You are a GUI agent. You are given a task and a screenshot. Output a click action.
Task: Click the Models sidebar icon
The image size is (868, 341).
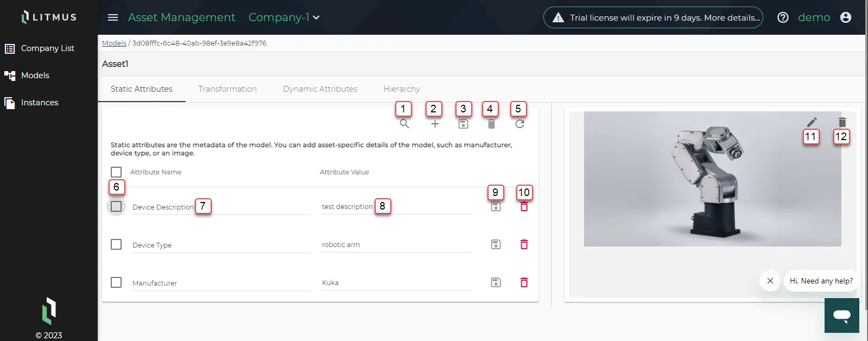click(10, 75)
